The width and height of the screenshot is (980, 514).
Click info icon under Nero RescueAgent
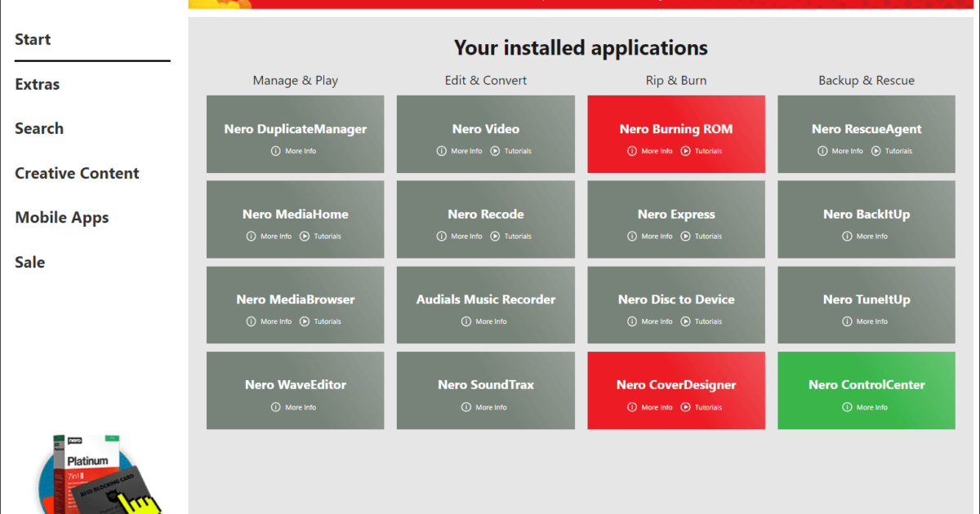tap(822, 151)
